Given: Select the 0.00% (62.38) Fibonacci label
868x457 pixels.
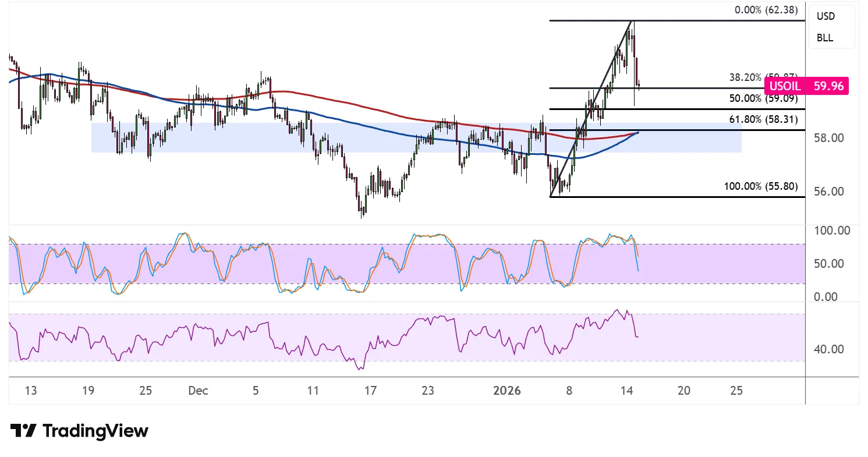Looking at the screenshot, I should click(763, 10).
